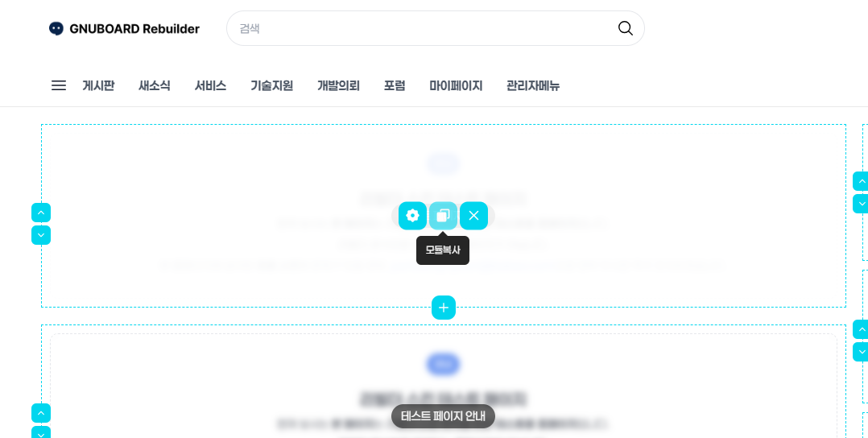The image size is (868, 438).
Task: Open the 기술지원 menu item
Action: click(x=271, y=85)
